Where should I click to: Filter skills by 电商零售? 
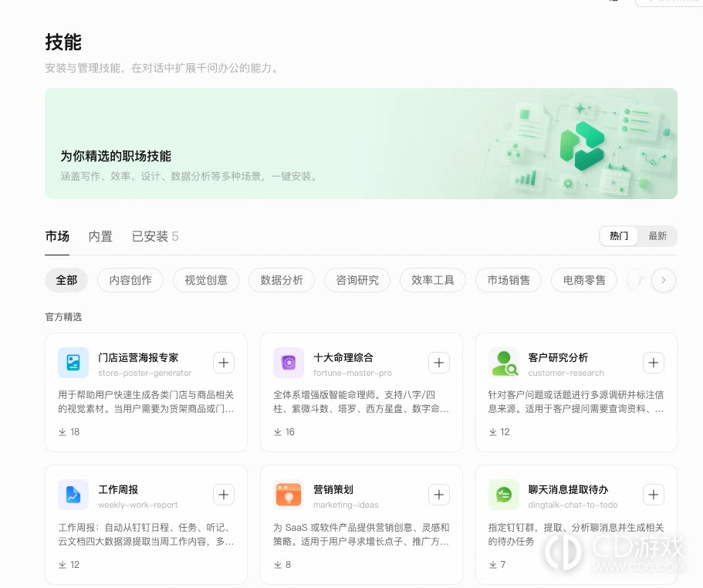[x=584, y=280]
